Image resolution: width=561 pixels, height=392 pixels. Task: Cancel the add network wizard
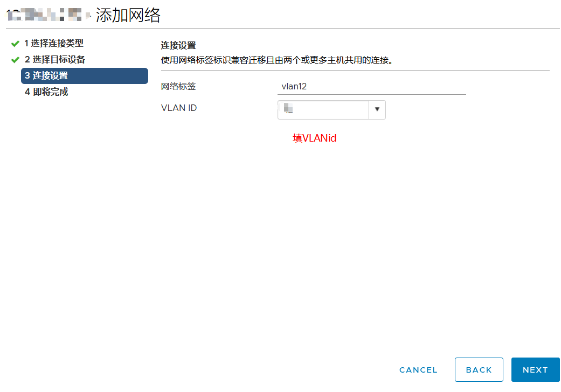pyautogui.click(x=418, y=370)
